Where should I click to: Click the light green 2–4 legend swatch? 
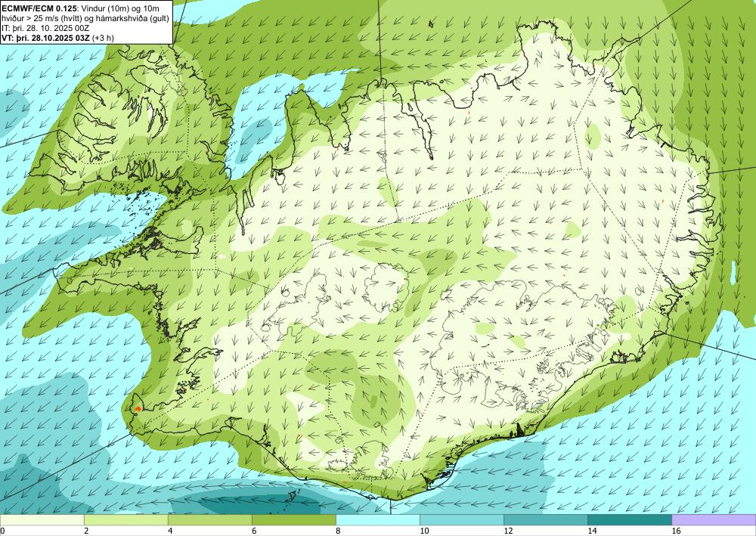(126, 519)
